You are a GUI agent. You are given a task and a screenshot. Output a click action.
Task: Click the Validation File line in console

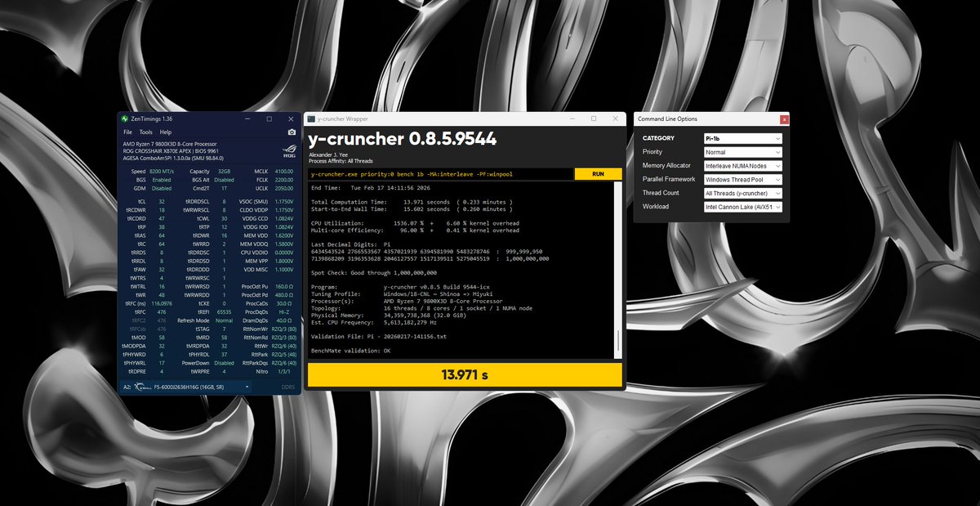coord(379,336)
